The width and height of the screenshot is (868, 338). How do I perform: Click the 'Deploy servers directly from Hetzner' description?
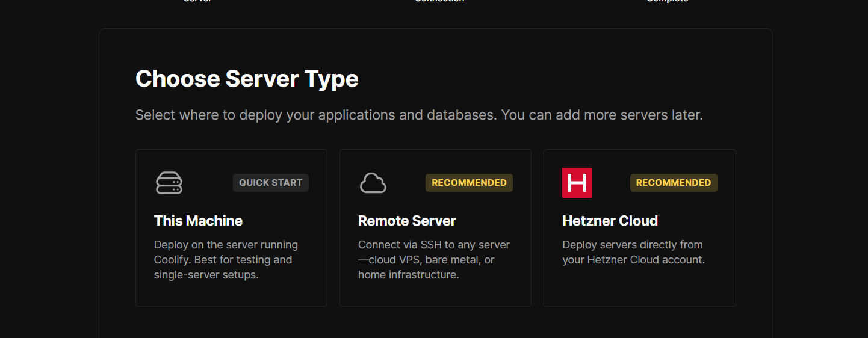click(x=633, y=253)
